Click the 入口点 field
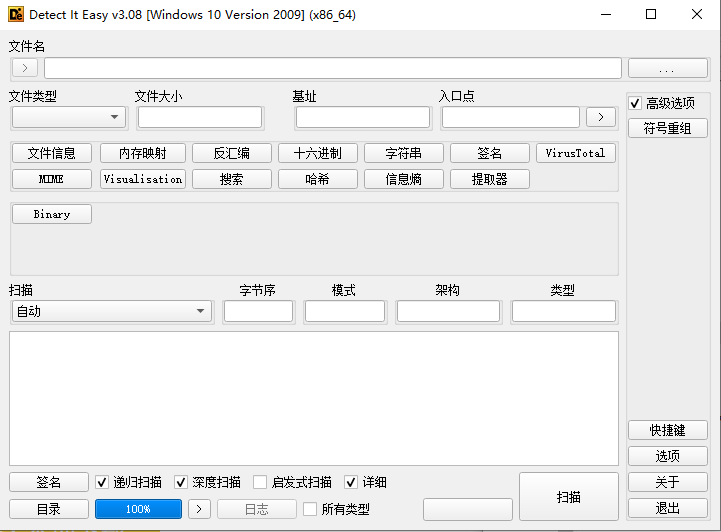 click(510, 117)
